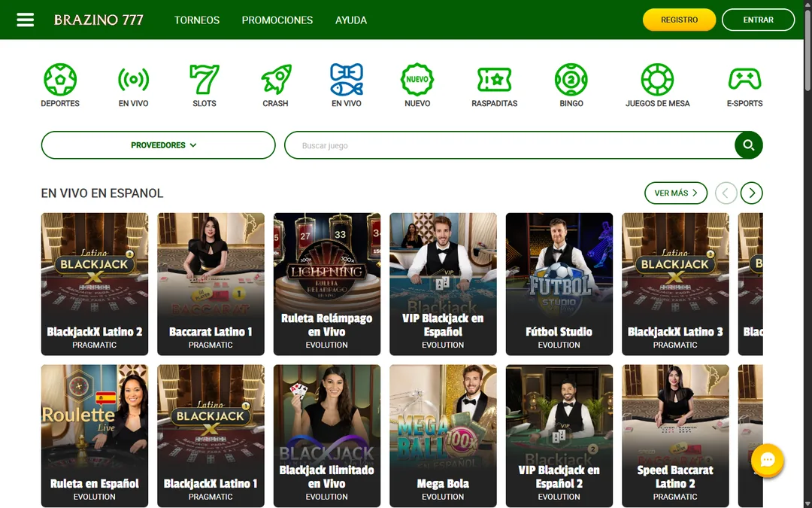Open the hamburger menu
The image size is (812, 508).
click(x=25, y=20)
